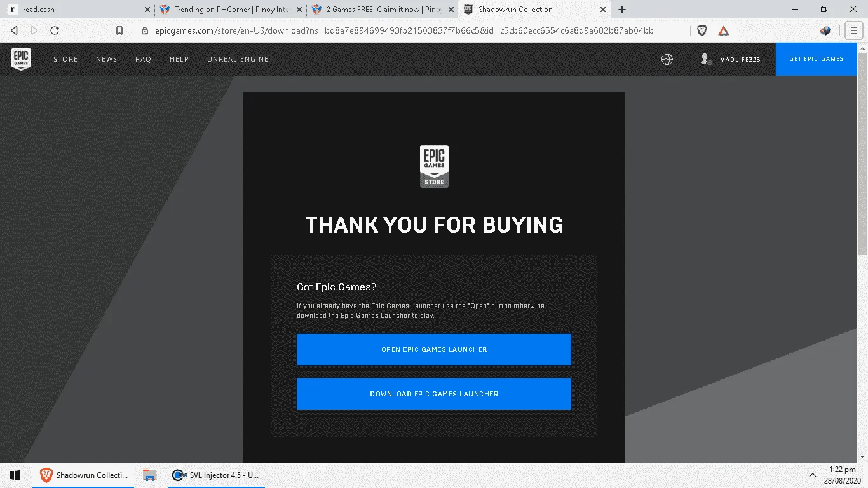Go back to previous page

14,30
